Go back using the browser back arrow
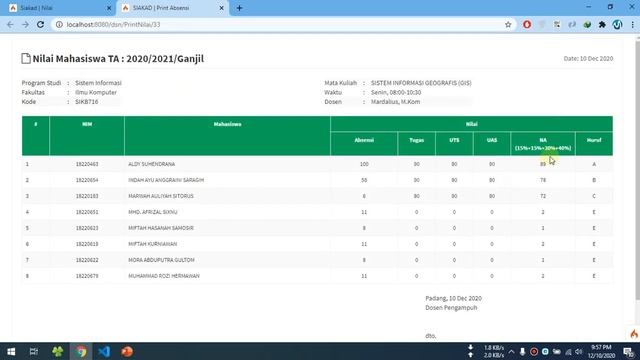Screen dimensions: 640x360 pos(10,24)
